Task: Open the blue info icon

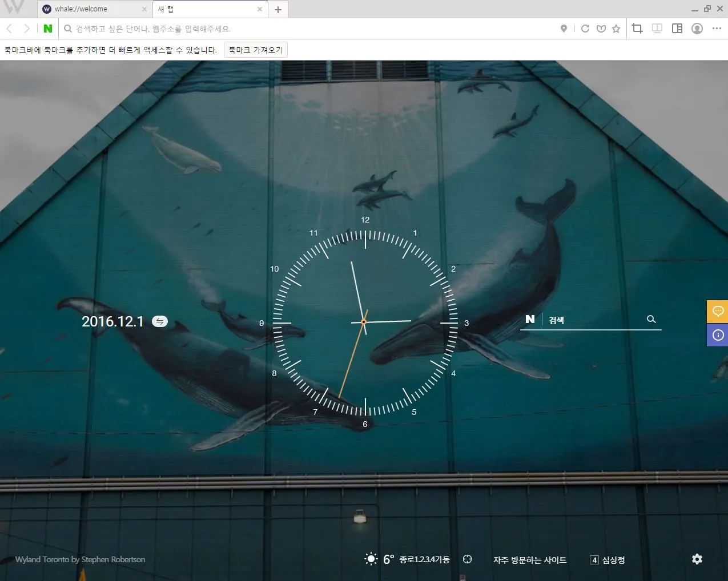Action: 718,335
